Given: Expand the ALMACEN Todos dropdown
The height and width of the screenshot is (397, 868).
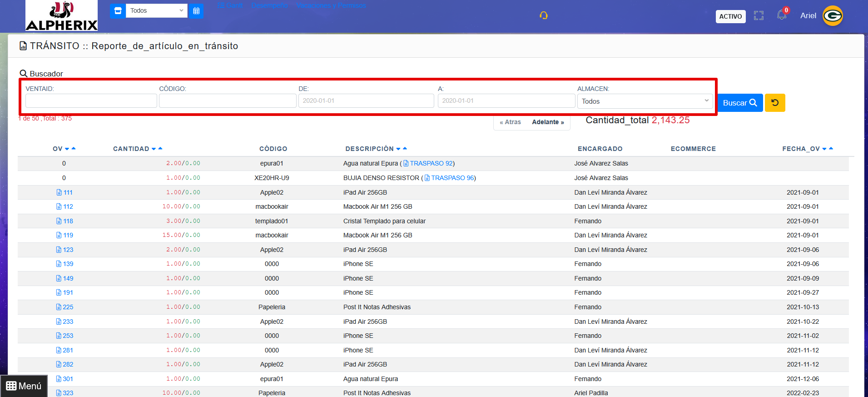Looking at the screenshot, I should 645,101.
